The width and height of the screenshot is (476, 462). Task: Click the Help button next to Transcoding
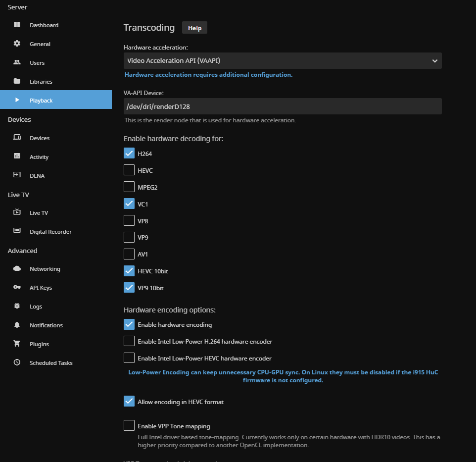coord(194,28)
